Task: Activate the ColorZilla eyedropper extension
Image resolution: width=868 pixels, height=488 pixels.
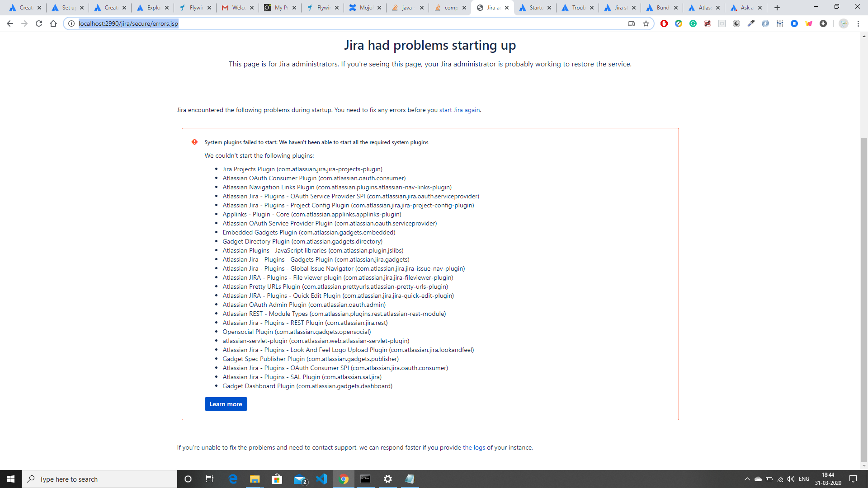Action: point(751,23)
